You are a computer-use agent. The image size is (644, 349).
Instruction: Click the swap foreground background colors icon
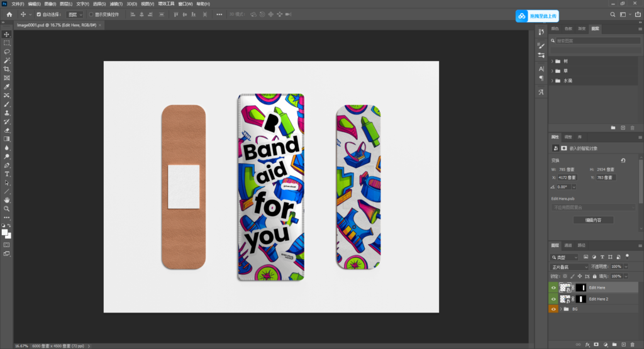click(9, 226)
